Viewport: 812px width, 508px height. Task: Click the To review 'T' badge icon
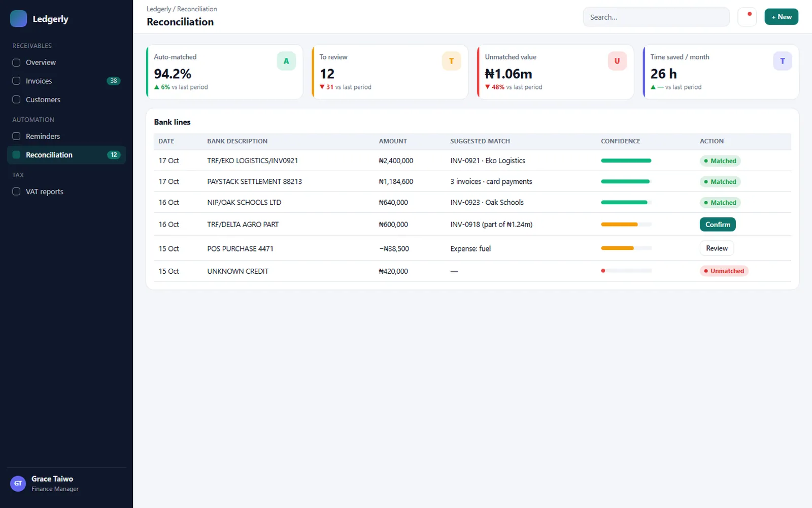[451, 61]
